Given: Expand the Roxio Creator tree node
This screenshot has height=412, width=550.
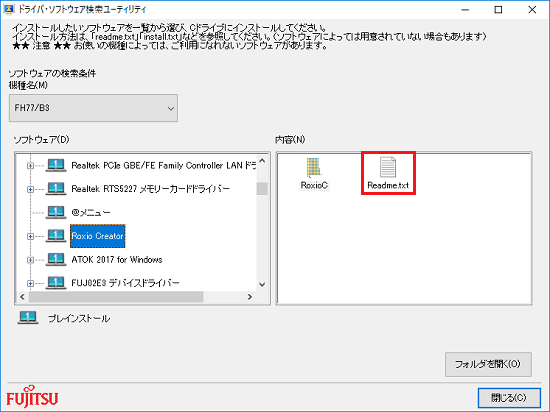Looking at the screenshot, I should 31,236.
